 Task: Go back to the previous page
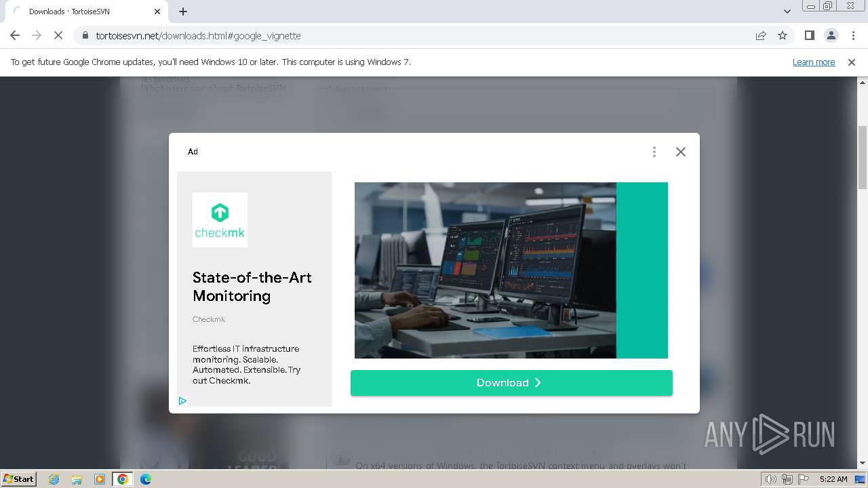click(x=15, y=35)
